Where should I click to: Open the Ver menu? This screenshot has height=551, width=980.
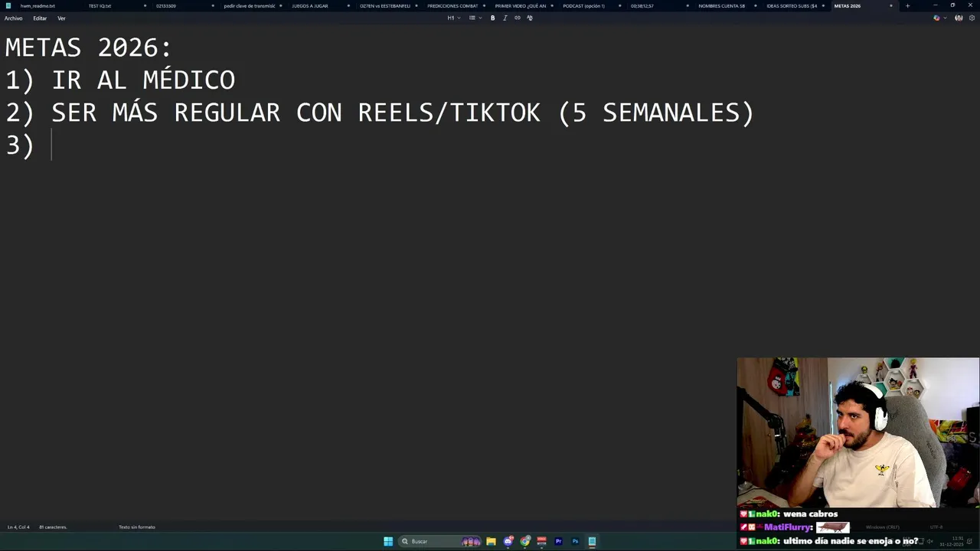pyautogui.click(x=61, y=18)
